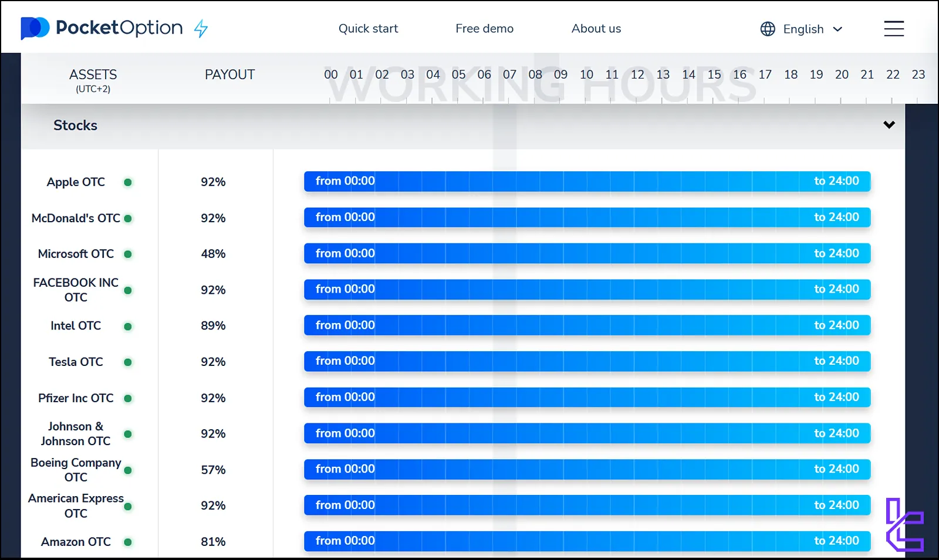The height and width of the screenshot is (560, 939).
Task: Select Microsoft OTC asset name
Action: click(x=76, y=254)
